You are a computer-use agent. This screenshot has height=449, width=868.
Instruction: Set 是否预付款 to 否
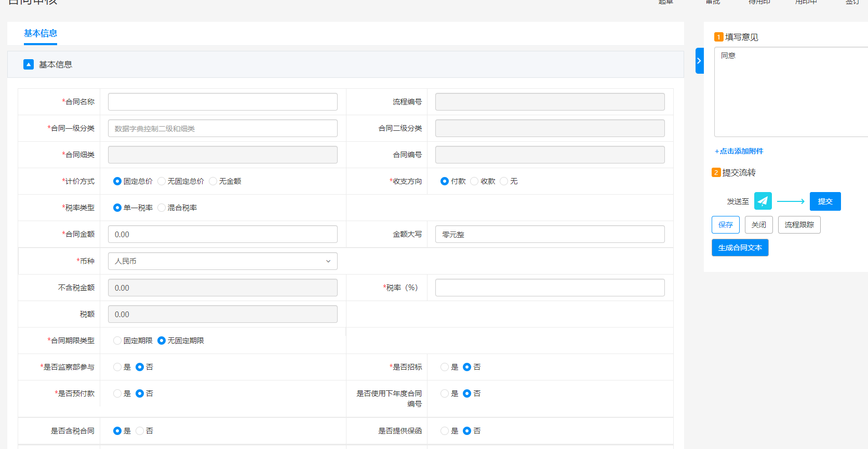[140, 393]
